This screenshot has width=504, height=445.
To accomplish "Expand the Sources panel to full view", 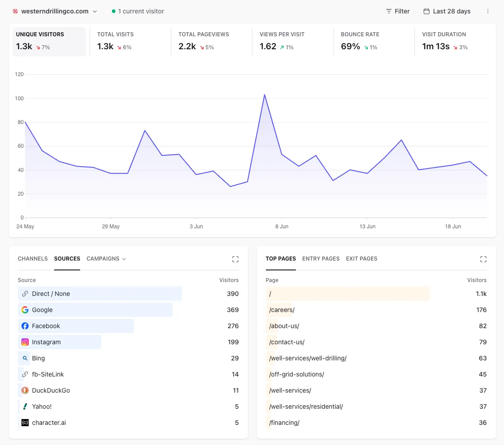I will click(235, 259).
